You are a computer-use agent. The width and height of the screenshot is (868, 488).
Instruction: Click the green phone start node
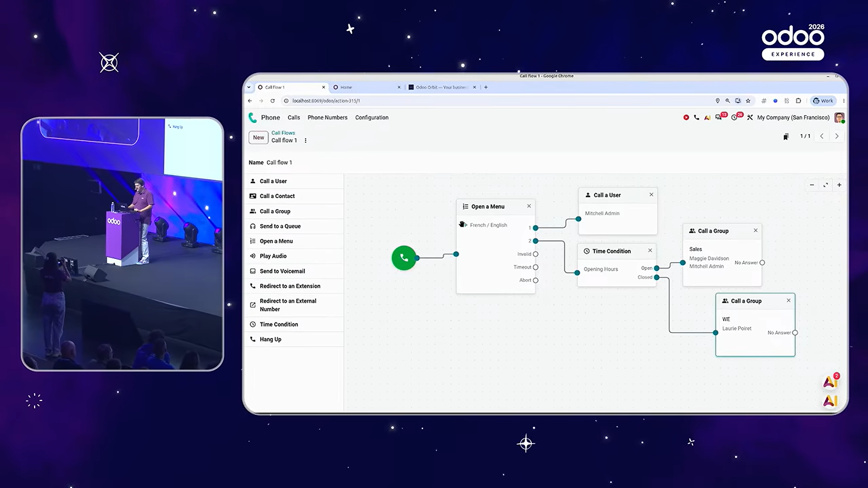coord(404,258)
